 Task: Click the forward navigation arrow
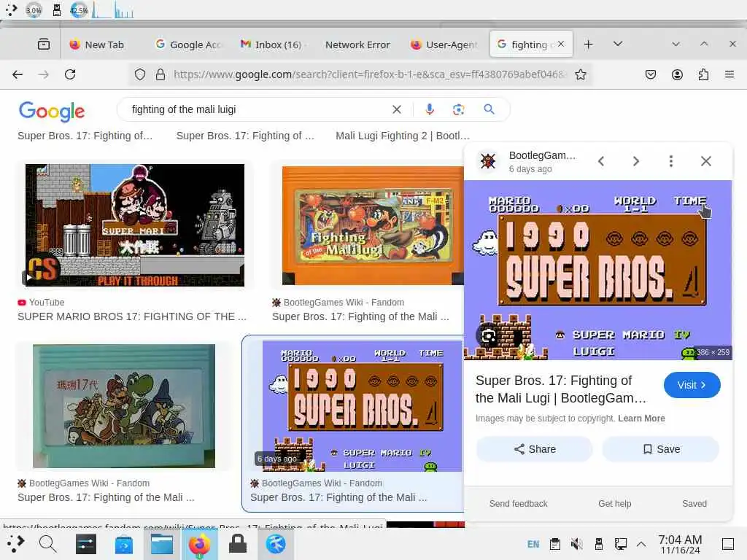(43, 74)
